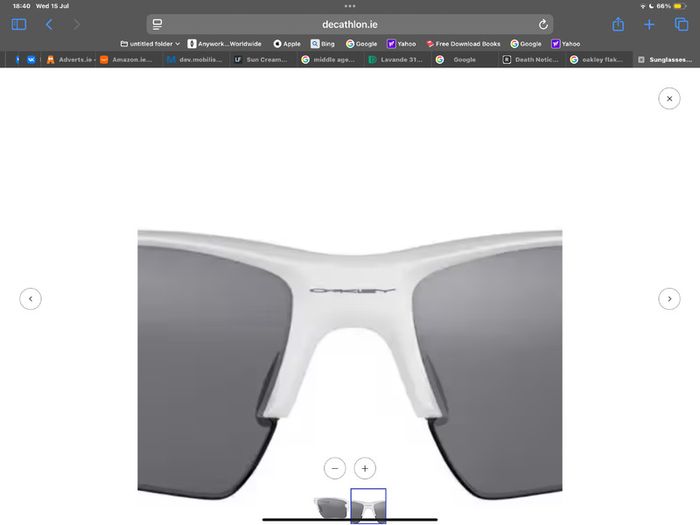Tap the battery status indicator
The width and height of the screenshot is (700, 525).
pos(680,6)
